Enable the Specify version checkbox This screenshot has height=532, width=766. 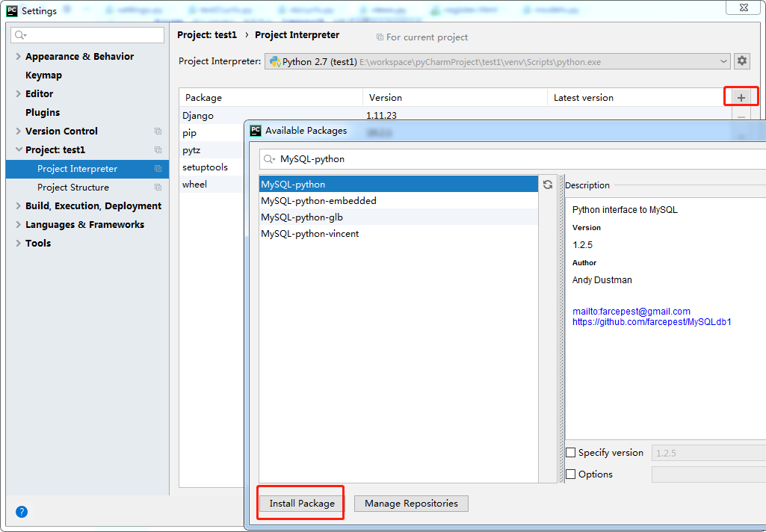click(570, 453)
